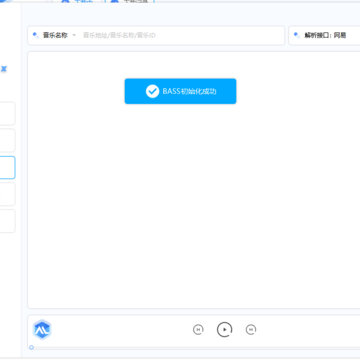Skip to the next track
360x360 pixels.
pyautogui.click(x=251, y=330)
